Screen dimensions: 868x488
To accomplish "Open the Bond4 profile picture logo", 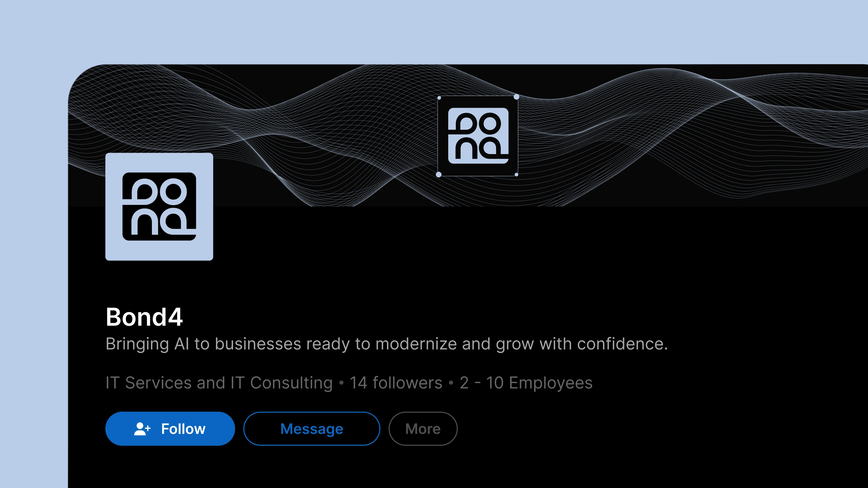I will pyautogui.click(x=159, y=206).
